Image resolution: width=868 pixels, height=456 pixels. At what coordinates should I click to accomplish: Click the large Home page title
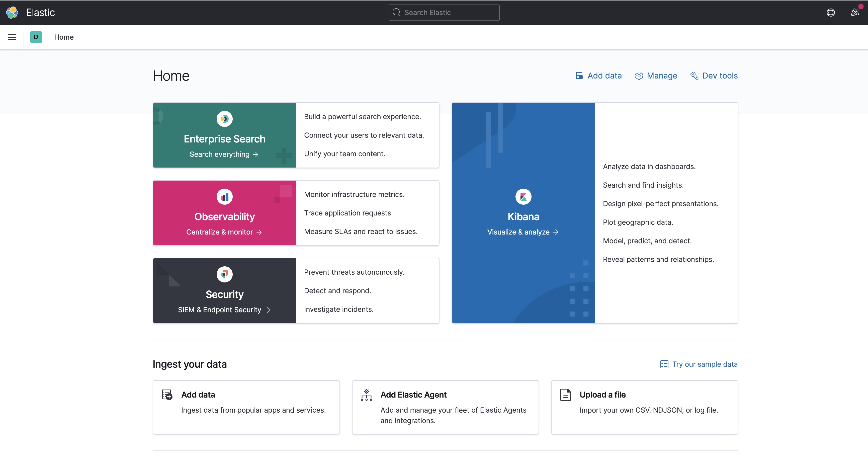tap(171, 76)
